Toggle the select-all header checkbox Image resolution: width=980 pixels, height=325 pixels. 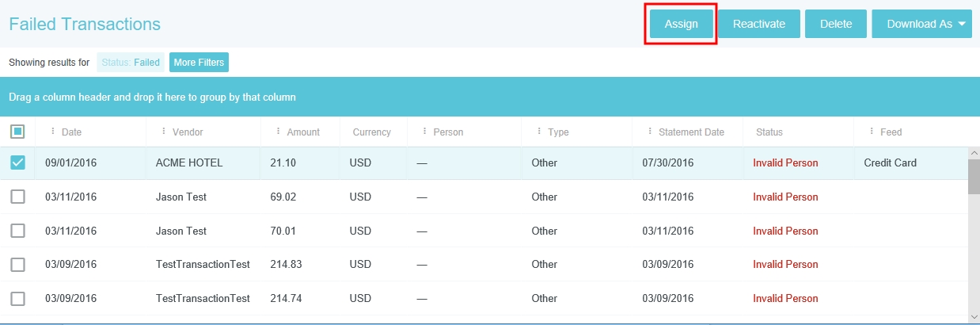tap(17, 132)
